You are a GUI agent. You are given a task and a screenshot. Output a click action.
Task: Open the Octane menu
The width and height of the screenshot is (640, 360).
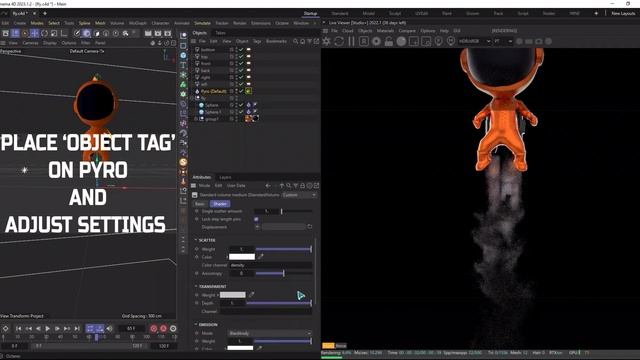coord(282,23)
